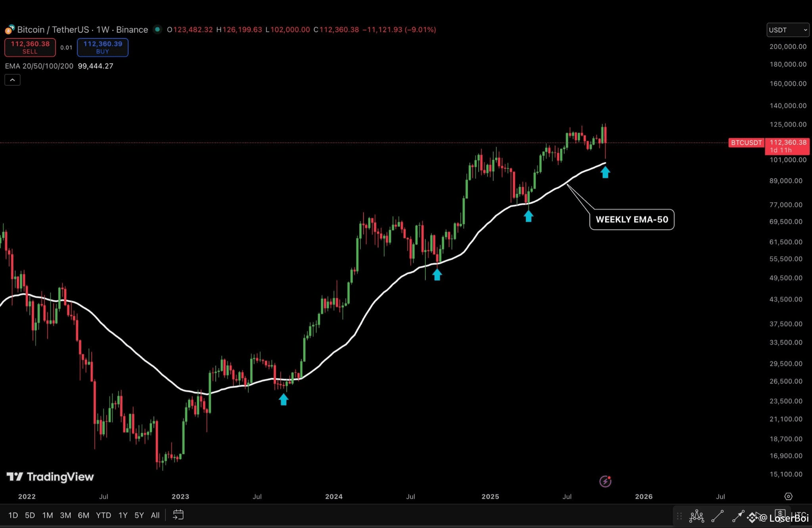Grab the floating toolbar drag handle
Screen dimensions: 812x528
pyautogui.click(x=679, y=516)
